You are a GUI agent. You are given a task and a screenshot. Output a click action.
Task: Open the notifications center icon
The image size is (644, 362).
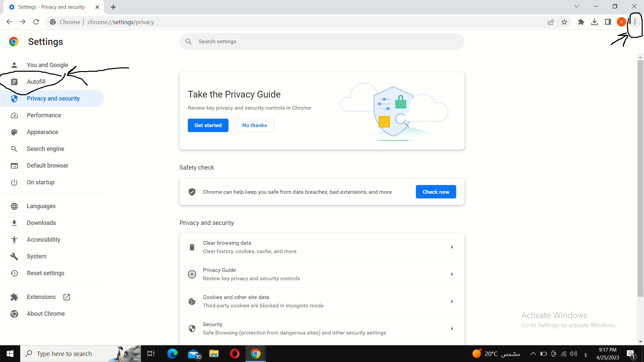click(x=631, y=354)
